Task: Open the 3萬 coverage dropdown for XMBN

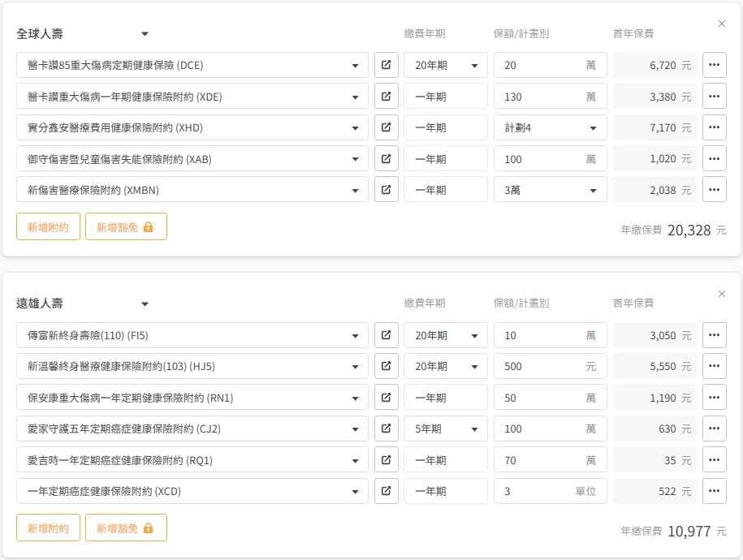Action: [550, 190]
